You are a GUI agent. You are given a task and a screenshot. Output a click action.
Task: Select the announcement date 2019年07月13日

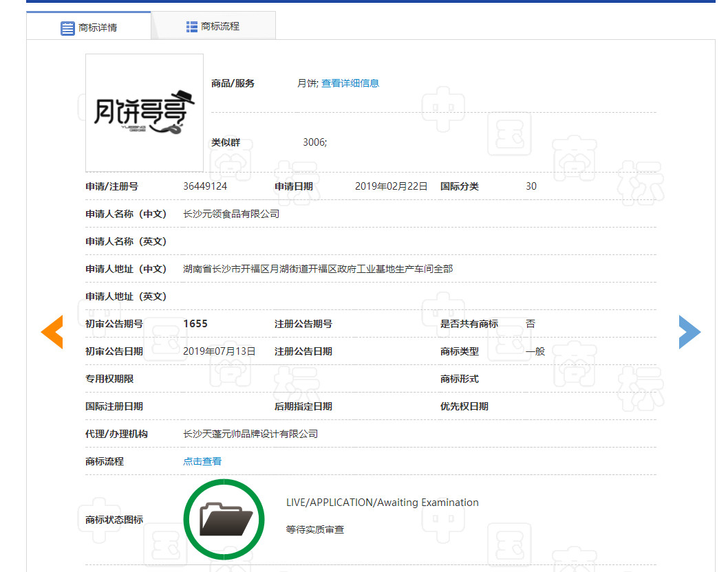(x=219, y=351)
